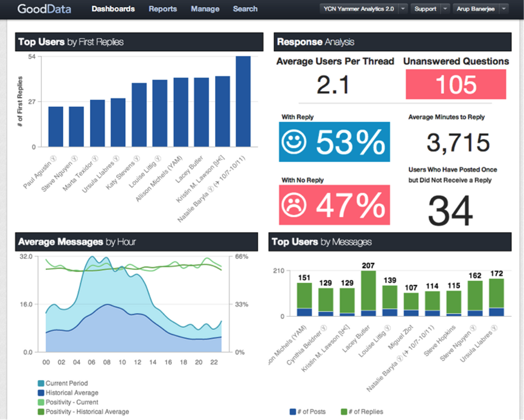Toggle the # of Replies legend series

tap(362, 412)
